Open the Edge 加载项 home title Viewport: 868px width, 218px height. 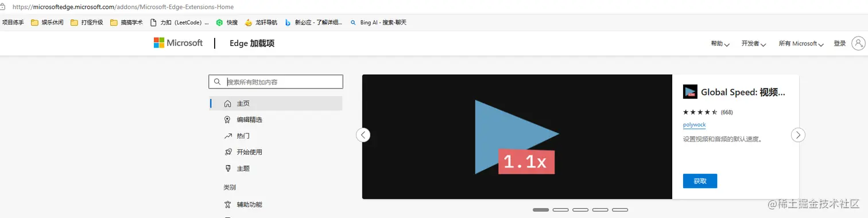click(252, 43)
